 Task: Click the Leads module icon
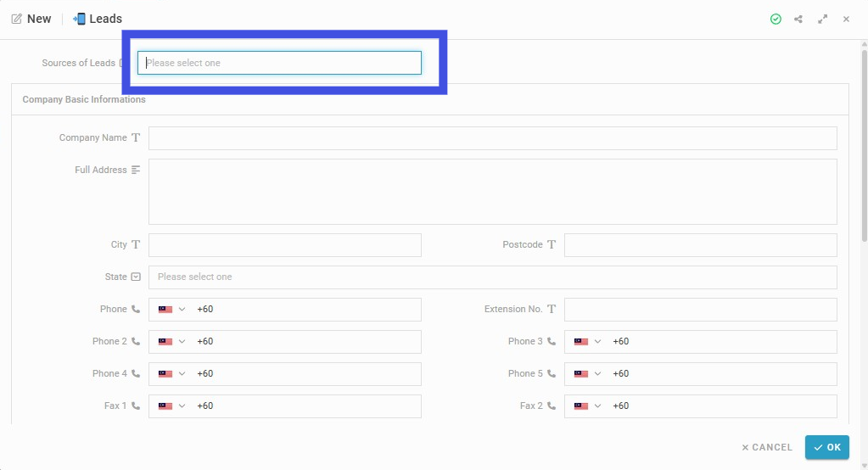point(79,19)
